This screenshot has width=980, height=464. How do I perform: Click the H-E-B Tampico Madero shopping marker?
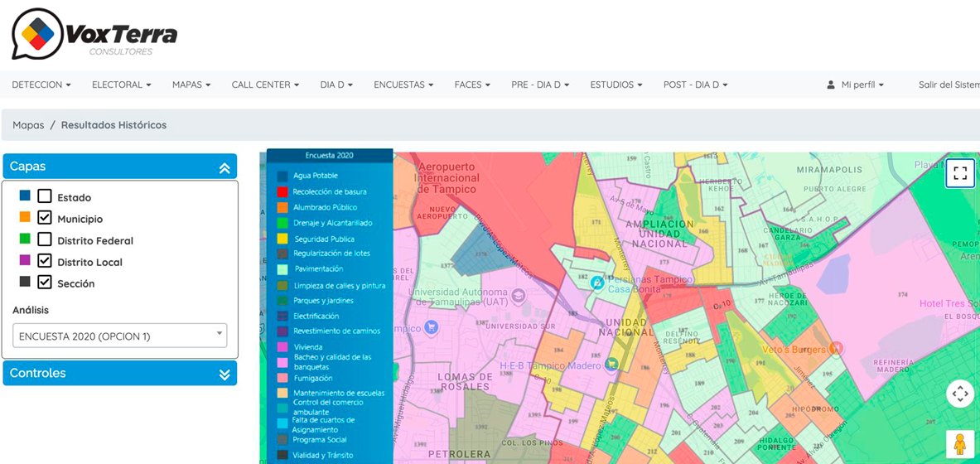point(611,364)
